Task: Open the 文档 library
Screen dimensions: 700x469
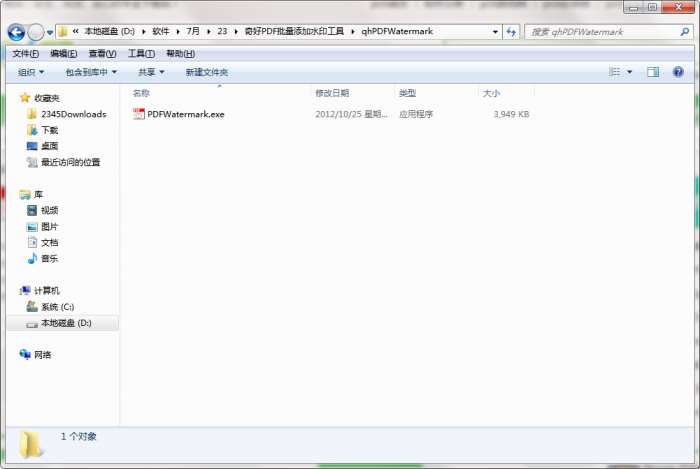Action: point(50,242)
